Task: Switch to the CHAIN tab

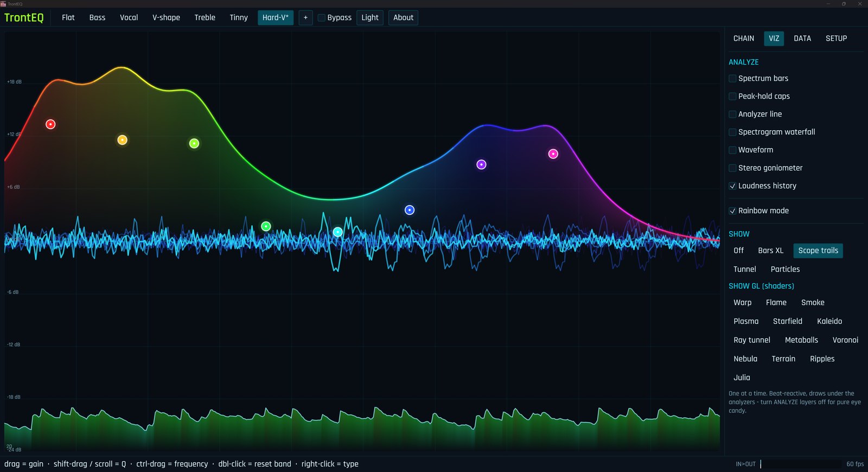Action: (744, 39)
